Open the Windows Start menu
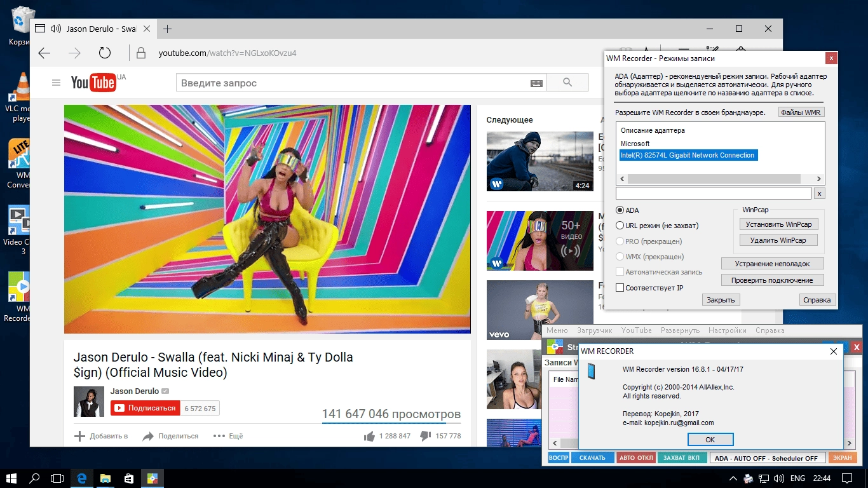868x488 pixels. point(11,478)
